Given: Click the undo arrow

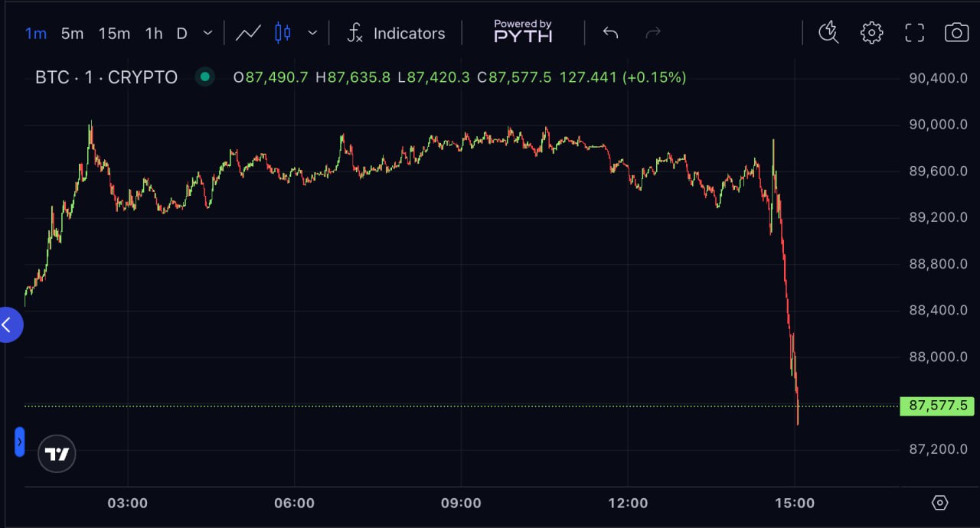Looking at the screenshot, I should (610, 33).
